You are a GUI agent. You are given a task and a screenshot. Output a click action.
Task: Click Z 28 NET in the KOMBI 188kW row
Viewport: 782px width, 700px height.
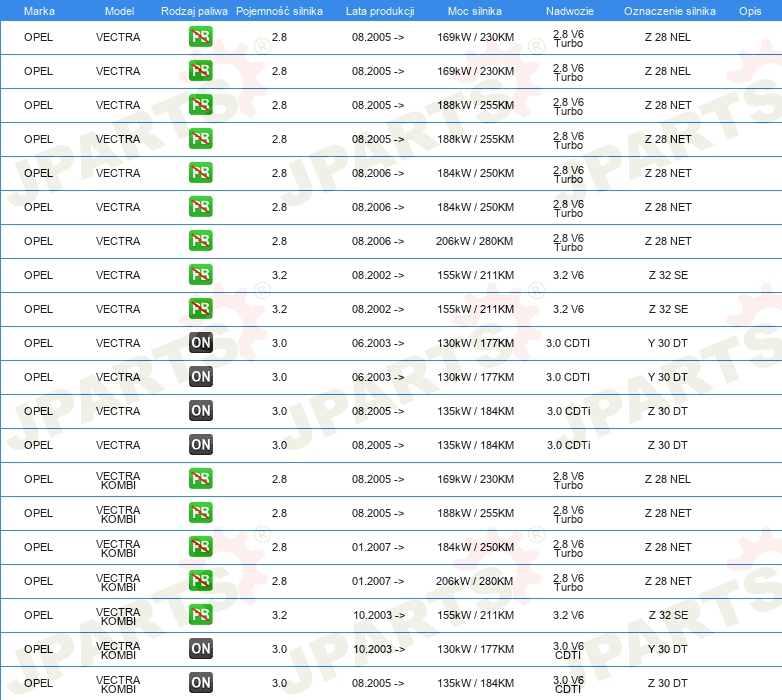[x=668, y=513]
